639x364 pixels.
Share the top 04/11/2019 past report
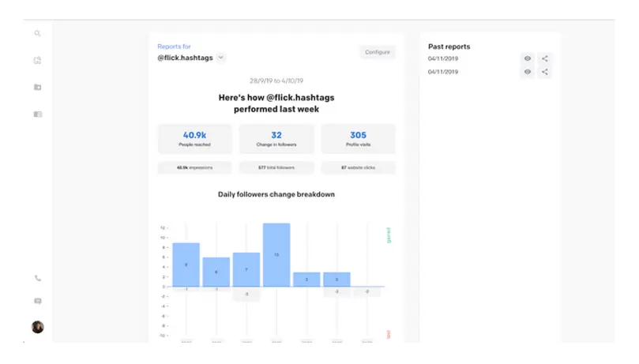(x=545, y=58)
